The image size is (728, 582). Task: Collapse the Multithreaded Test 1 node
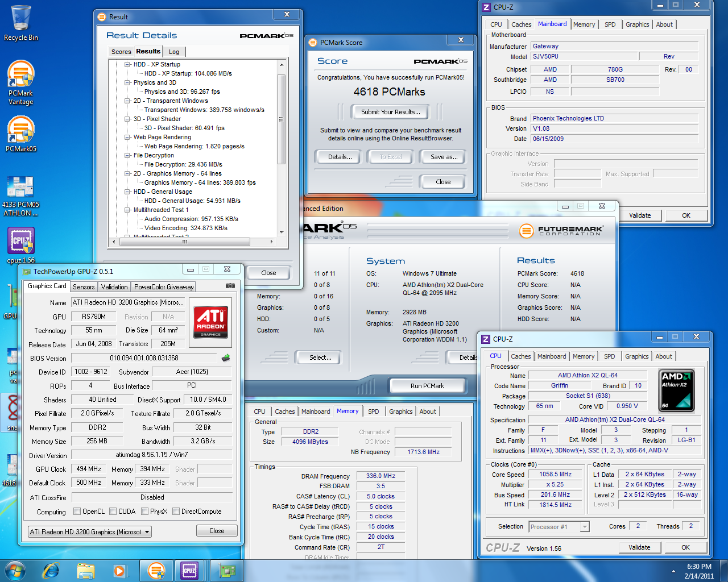coord(127,210)
